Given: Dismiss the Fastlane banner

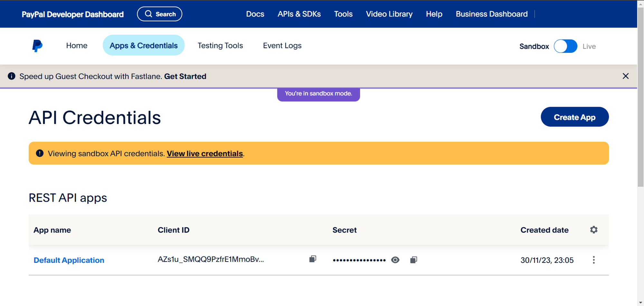Looking at the screenshot, I should tap(626, 76).
